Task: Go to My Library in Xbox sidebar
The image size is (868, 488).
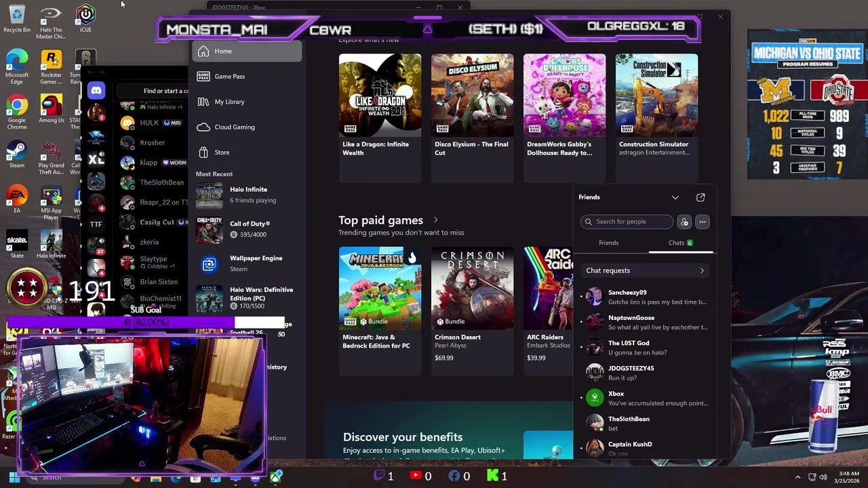Action: point(247,102)
